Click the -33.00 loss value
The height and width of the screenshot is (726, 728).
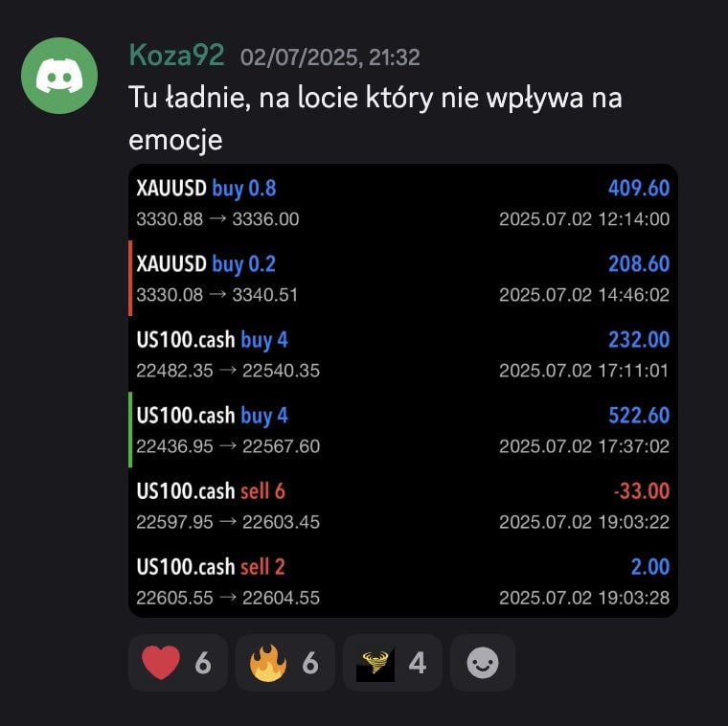642,490
